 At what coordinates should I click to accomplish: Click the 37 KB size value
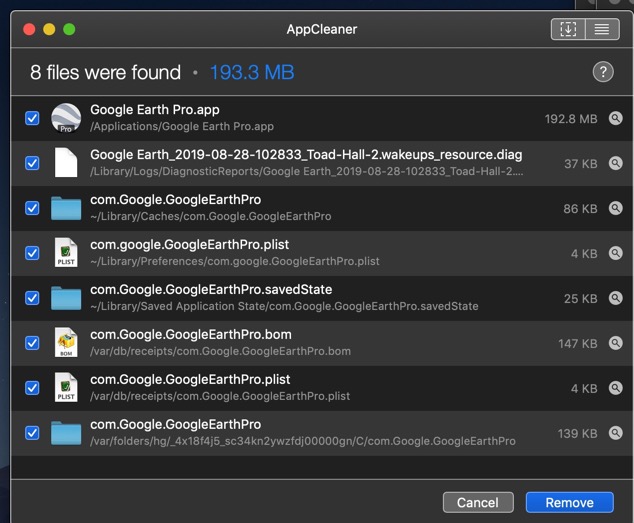click(581, 164)
